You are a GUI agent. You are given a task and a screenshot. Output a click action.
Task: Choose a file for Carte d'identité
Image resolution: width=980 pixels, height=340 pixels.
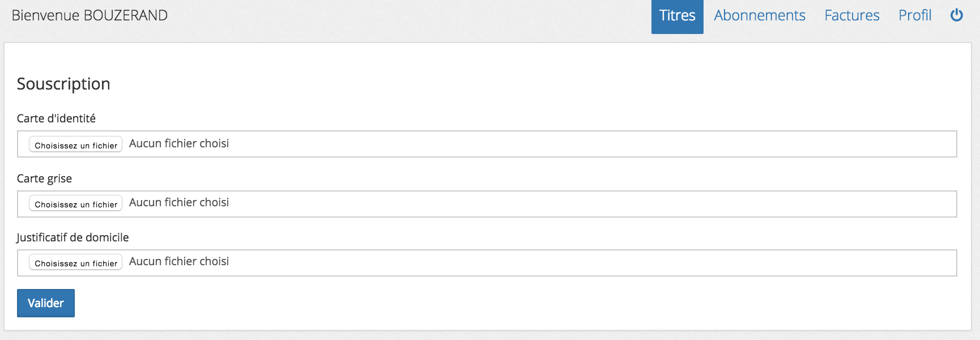(76, 144)
